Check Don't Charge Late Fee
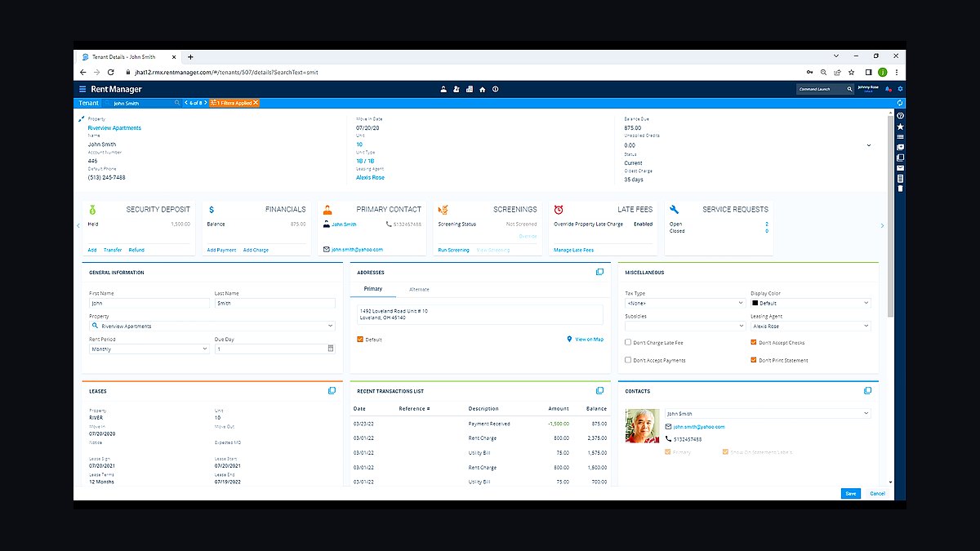The image size is (980, 551). tap(628, 343)
